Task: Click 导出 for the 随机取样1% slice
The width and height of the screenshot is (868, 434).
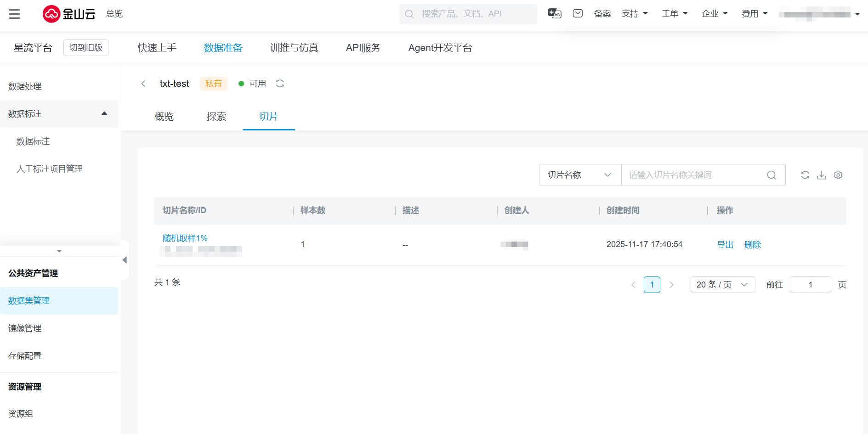Action: 725,245
